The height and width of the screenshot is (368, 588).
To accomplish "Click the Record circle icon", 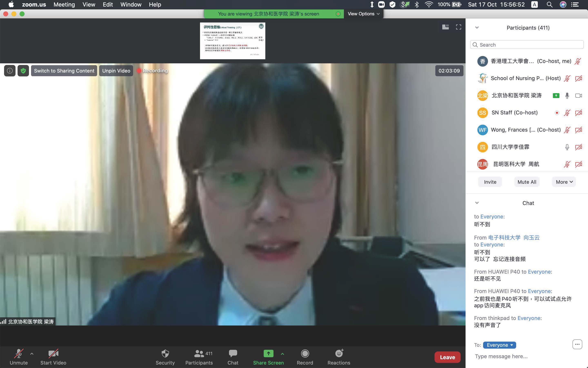I will (305, 353).
